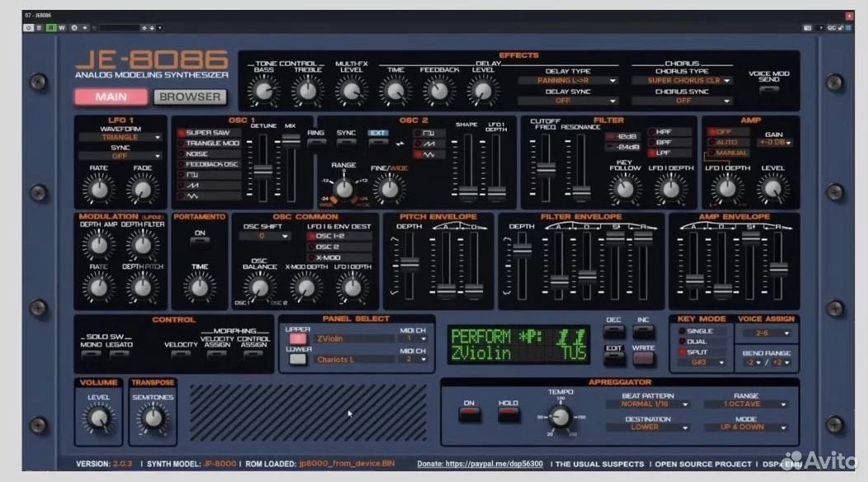Select the square wave icon in OSC 2

click(x=429, y=133)
